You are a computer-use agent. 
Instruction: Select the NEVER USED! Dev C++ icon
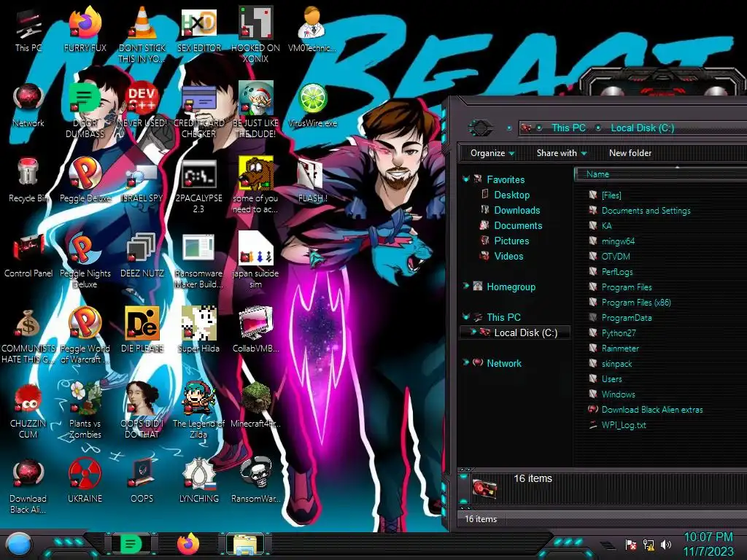click(x=142, y=105)
